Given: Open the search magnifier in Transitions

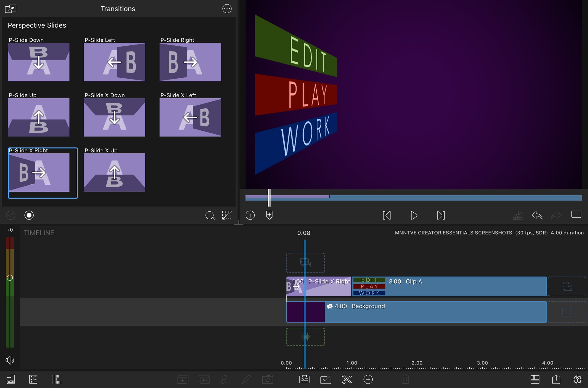Looking at the screenshot, I should coord(210,215).
